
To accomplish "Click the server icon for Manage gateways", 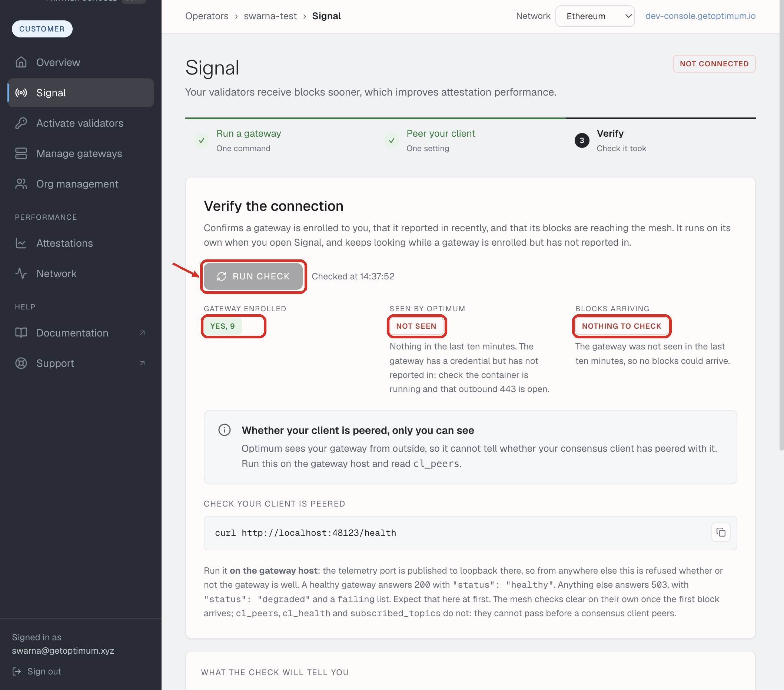I will tap(21, 153).
